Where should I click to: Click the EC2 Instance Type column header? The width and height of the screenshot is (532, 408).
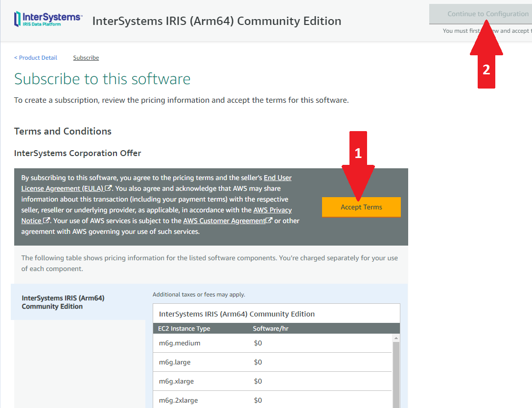(184, 328)
